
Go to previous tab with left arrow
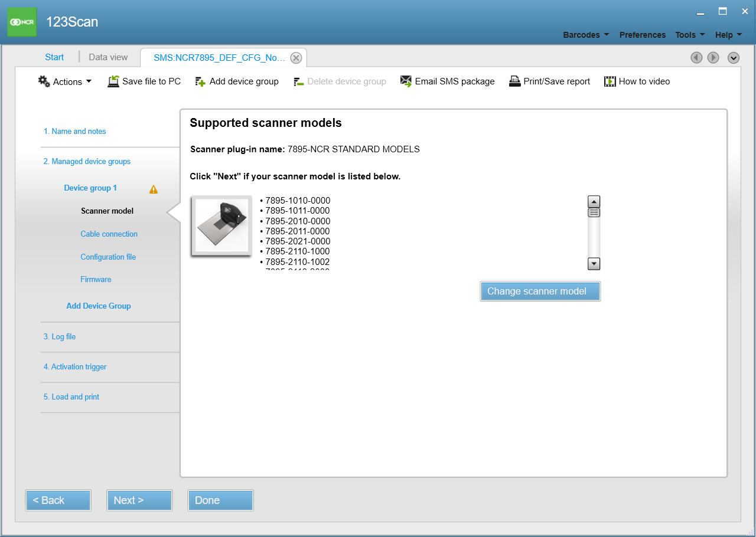point(696,58)
